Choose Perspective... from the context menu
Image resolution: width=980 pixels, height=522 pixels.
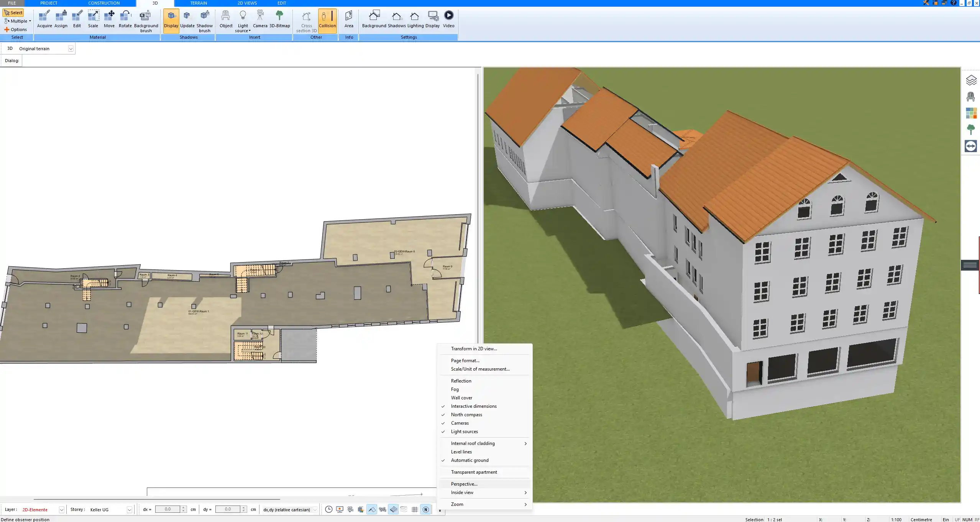(464, 484)
